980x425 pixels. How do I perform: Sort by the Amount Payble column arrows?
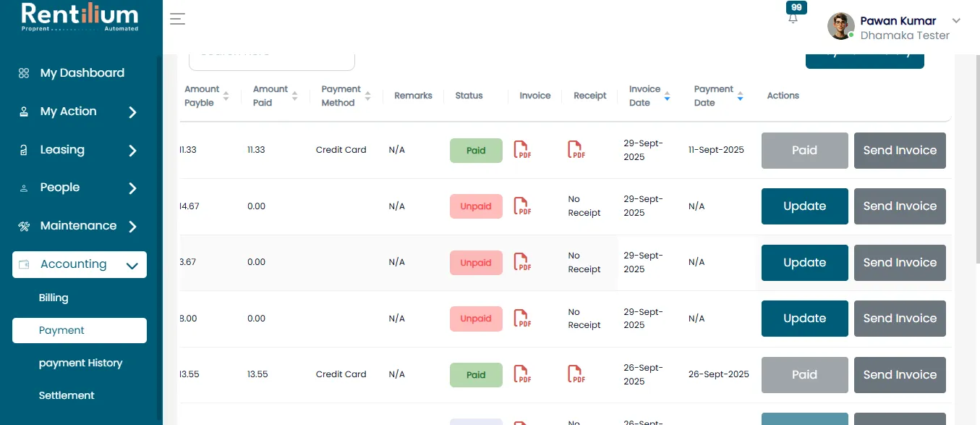226,96
